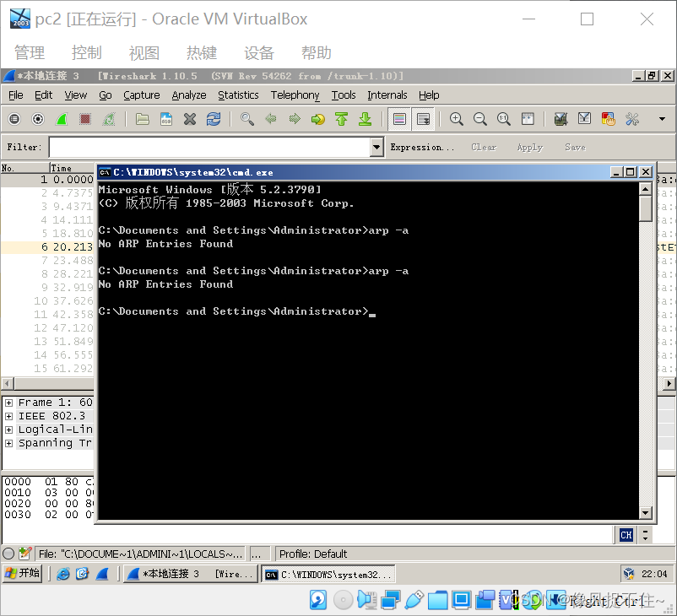Click the Expression... button
The image size is (677, 616).
422,147
